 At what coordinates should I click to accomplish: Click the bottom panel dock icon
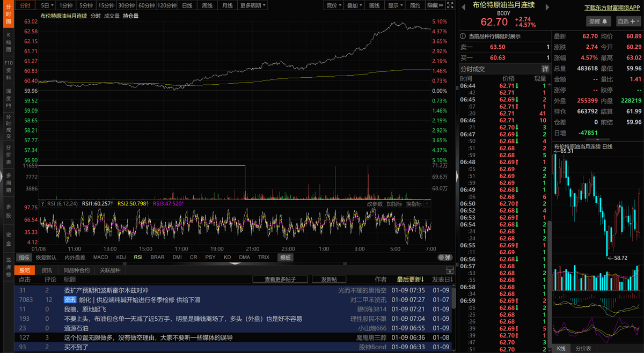[x=449, y=270]
